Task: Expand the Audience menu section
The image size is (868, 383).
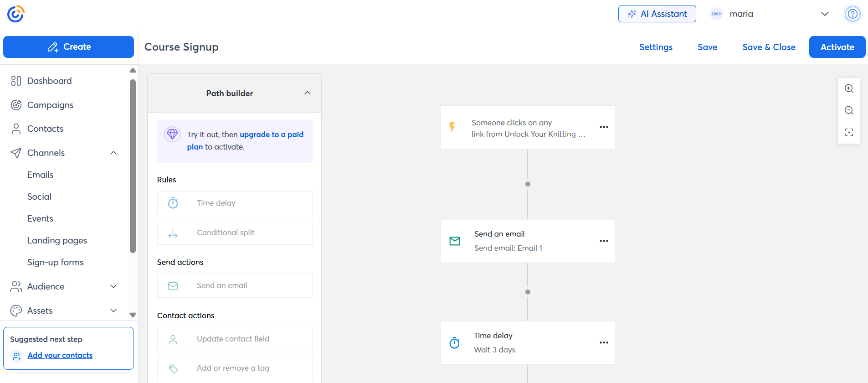Action: click(x=113, y=286)
